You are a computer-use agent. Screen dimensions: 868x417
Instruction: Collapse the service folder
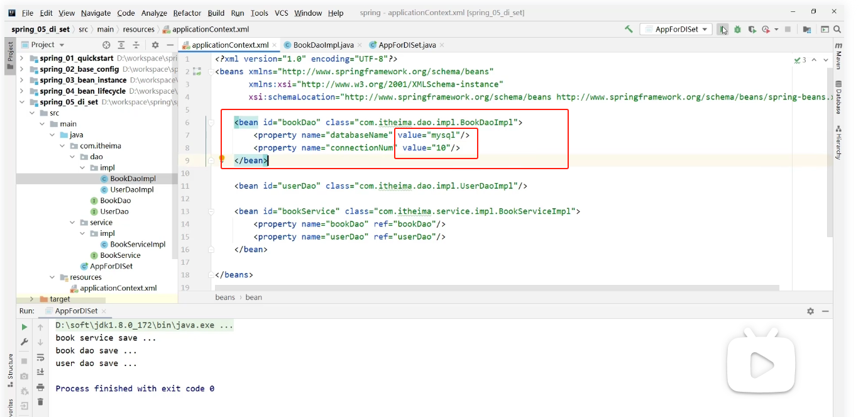73,223
